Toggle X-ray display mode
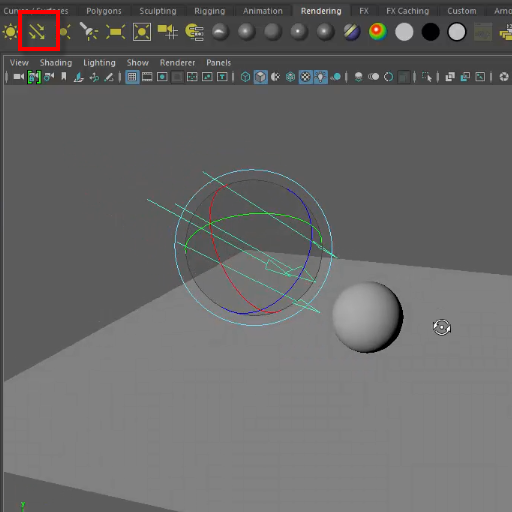Screen dimensions: 512x512 tap(450, 77)
